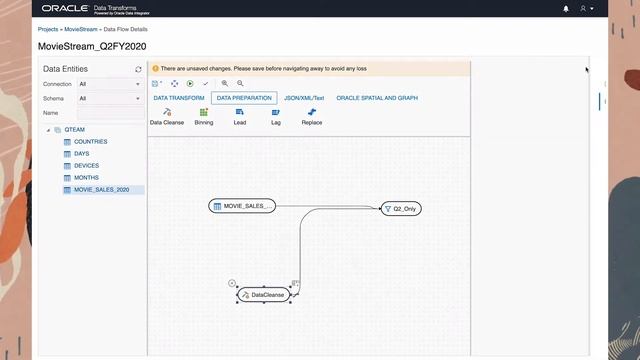Click the save data flow icon

coord(156,84)
